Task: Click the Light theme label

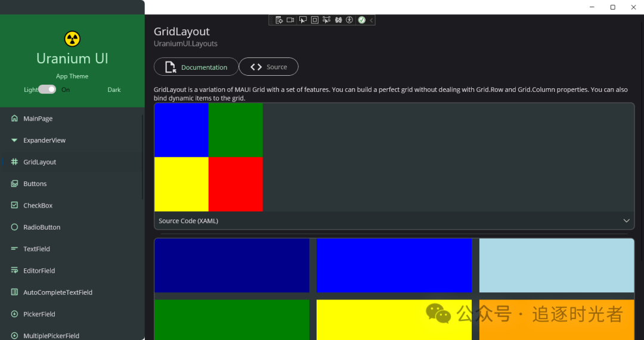Action: pyautogui.click(x=30, y=90)
